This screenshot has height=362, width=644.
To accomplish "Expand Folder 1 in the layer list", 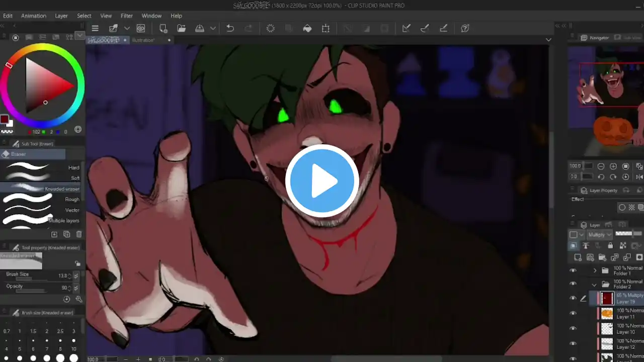I will coord(595,271).
